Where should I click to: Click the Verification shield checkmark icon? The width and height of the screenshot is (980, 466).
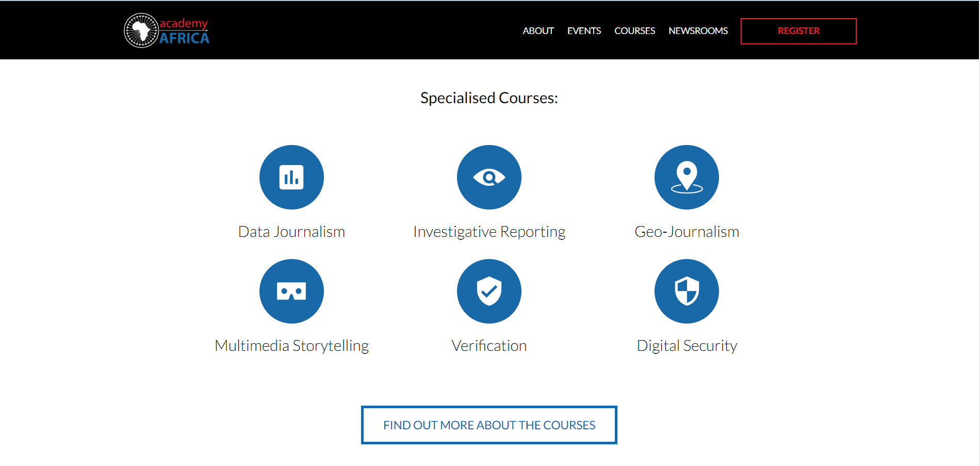[x=489, y=291]
